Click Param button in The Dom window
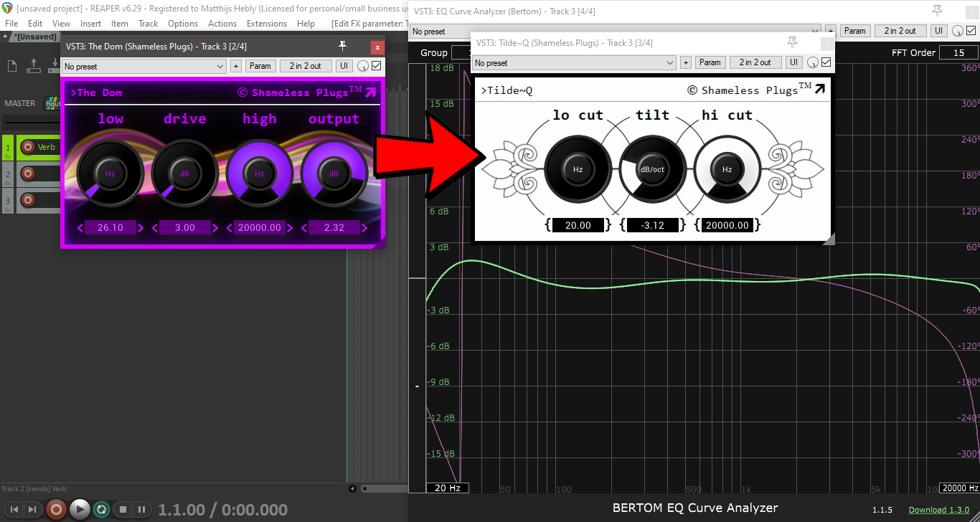The width and height of the screenshot is (980, 522). click(x=260, y=66)
